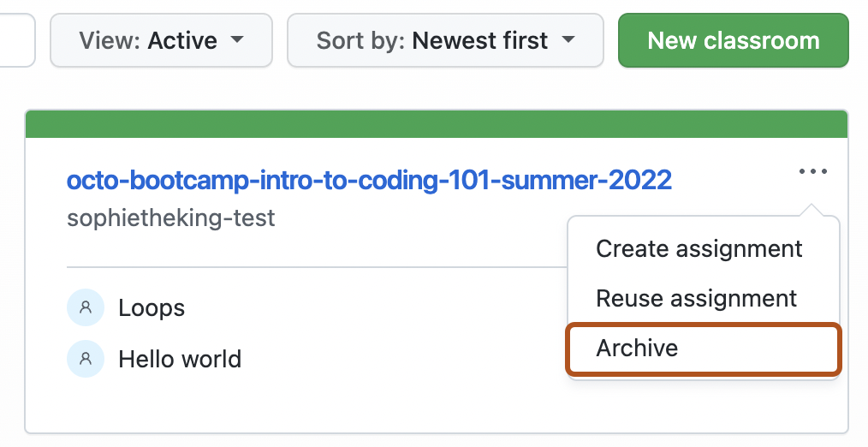The width and height of the screenshot is (868, 447).
Task: Click the caret arrow on Sort by
Action: click(x=568, y=40)
